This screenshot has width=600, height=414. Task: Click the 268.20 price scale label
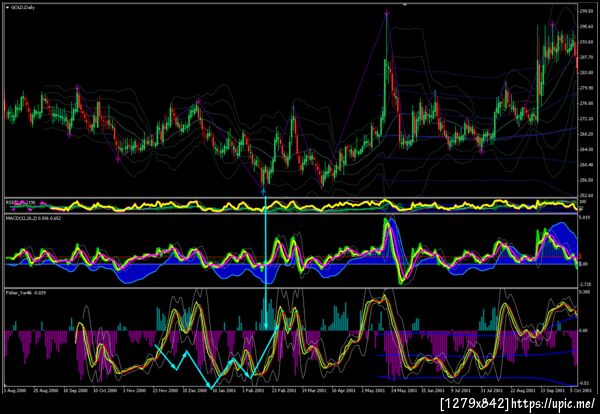586,134
